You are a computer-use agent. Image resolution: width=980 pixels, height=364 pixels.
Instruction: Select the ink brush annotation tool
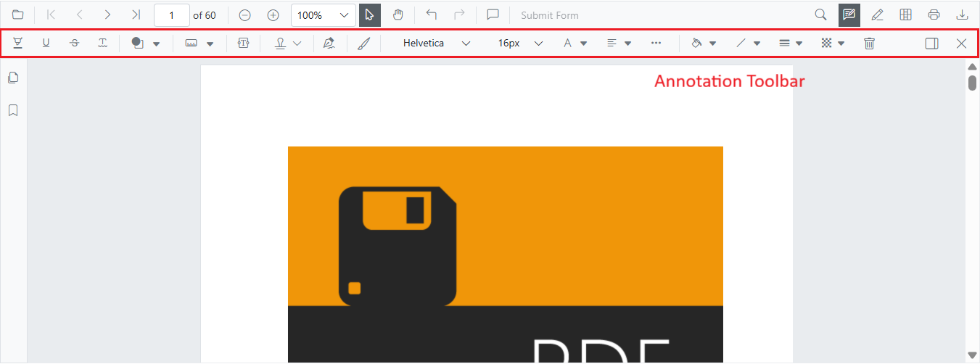(363, 44)
